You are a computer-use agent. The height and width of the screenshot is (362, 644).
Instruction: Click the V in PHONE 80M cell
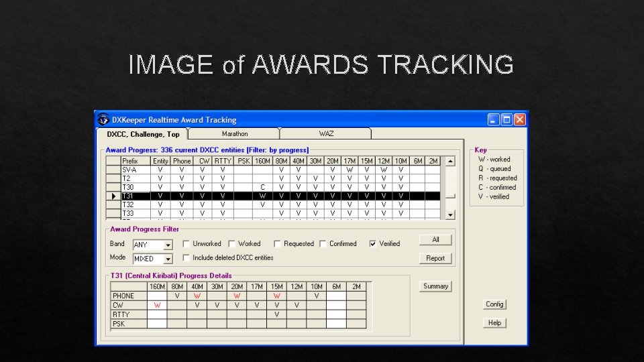177,296
